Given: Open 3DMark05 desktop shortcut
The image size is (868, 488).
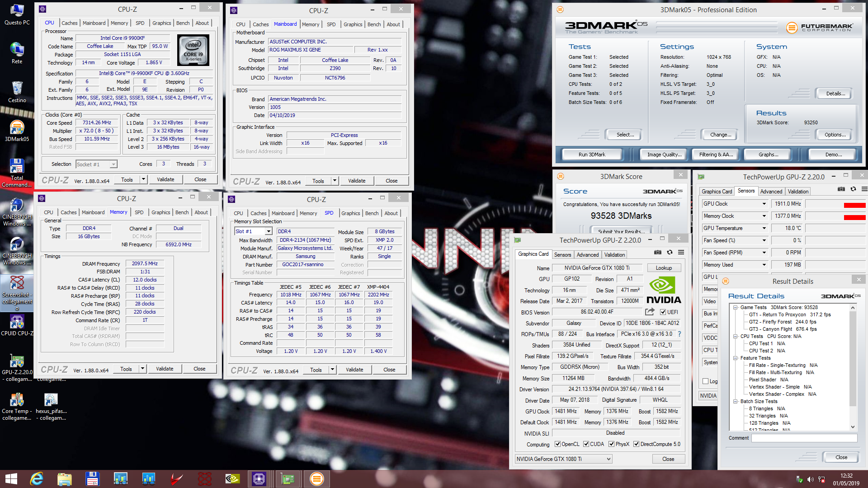Looking at the screenshot, I should point(17,131).
